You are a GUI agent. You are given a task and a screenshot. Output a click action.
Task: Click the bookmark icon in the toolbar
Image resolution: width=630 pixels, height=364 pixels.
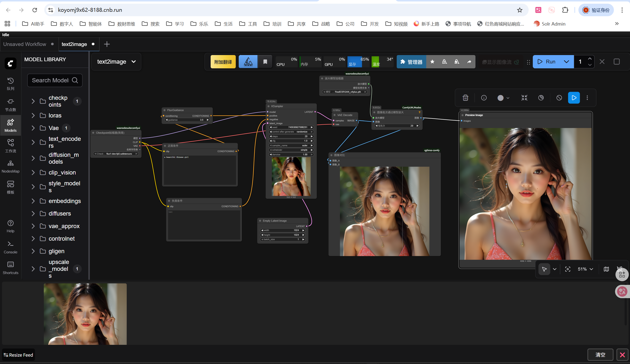point(265,62)
